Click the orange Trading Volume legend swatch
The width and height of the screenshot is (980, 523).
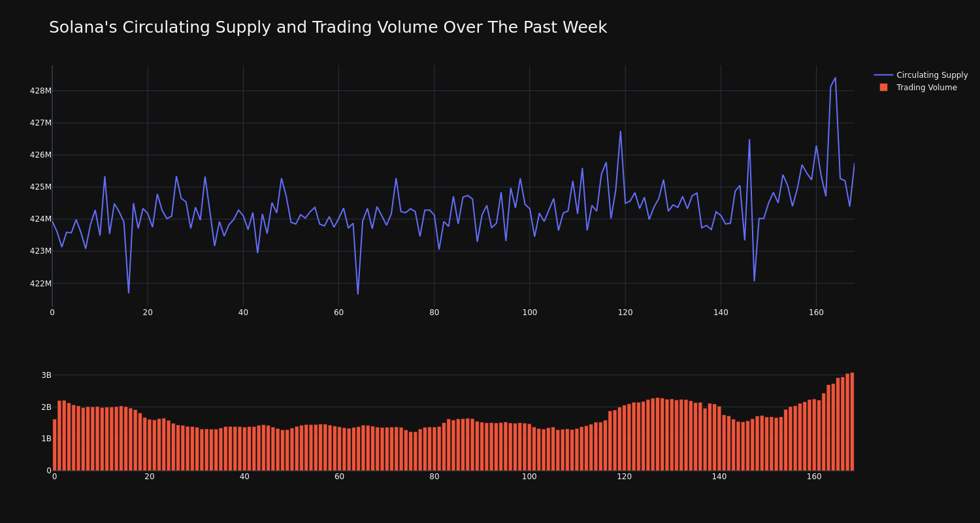pyautogui.click(x=883, y=88)
